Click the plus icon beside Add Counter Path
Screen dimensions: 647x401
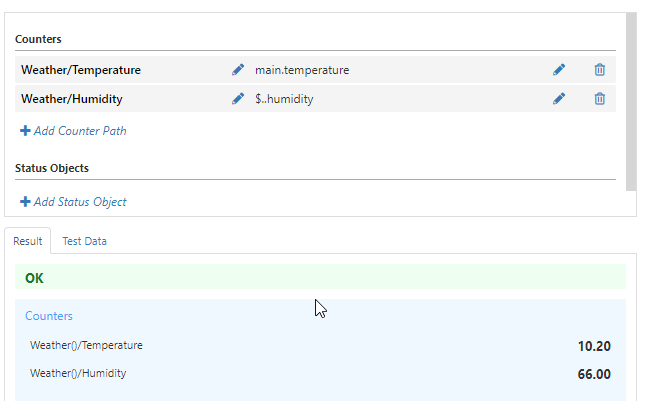point(25,131)
